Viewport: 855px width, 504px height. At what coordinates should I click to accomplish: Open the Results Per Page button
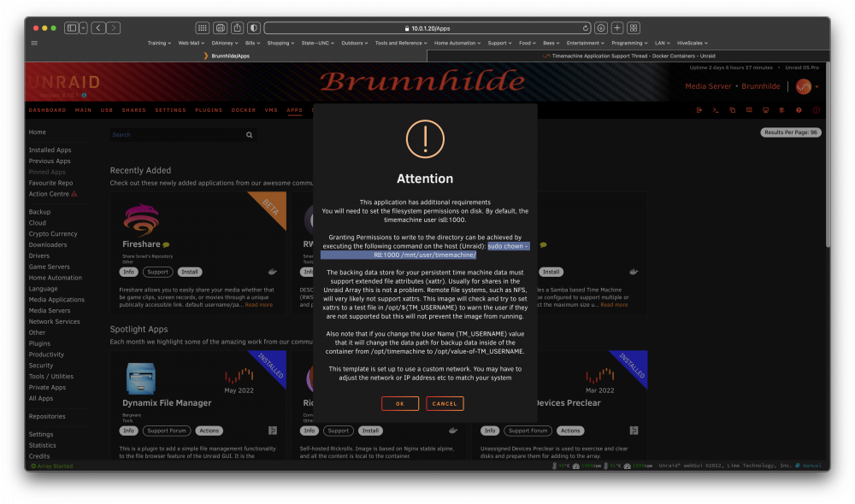791,132
